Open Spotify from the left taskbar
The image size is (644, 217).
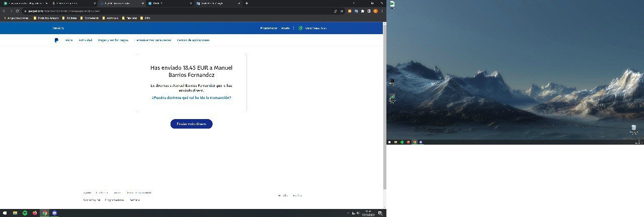25,213
